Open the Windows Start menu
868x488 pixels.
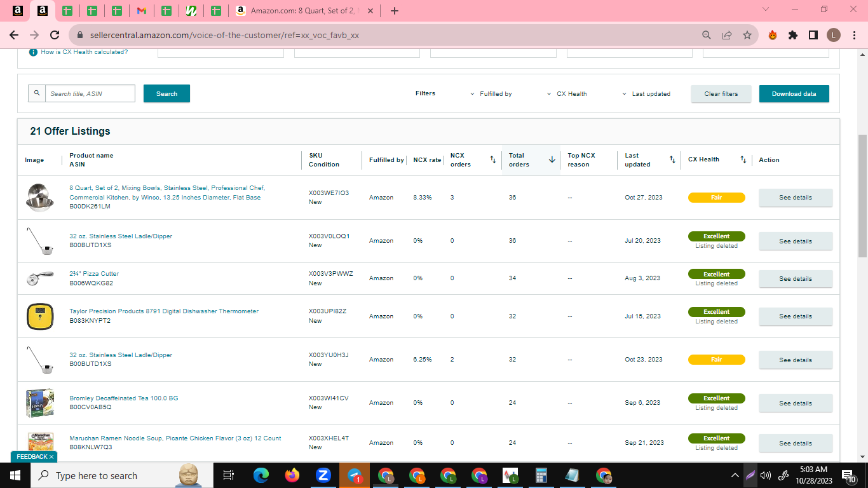(15, 475)
